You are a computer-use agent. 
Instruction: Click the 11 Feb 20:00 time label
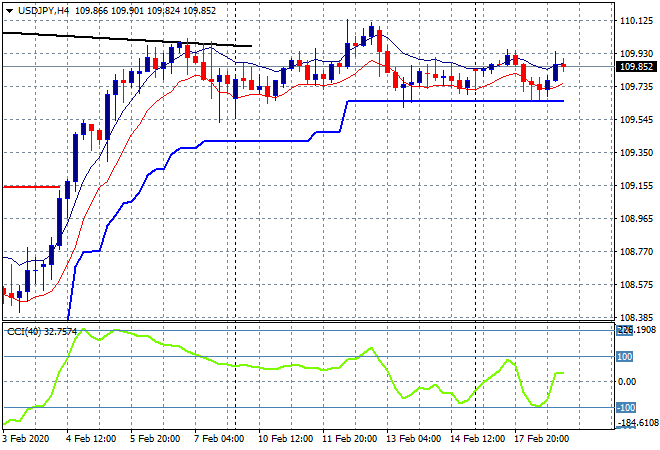tap(348, 439)
